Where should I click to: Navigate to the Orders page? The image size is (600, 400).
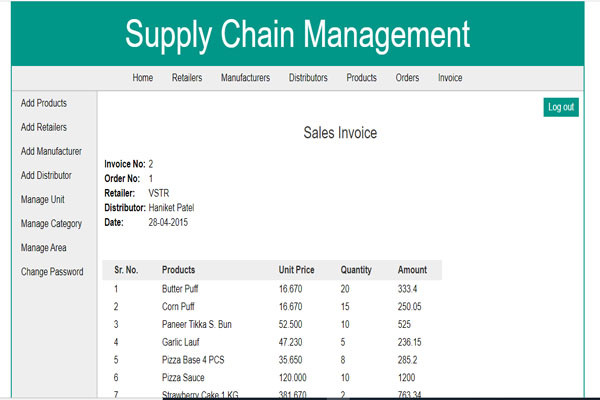pyautogui.click(x=407, y=78)
